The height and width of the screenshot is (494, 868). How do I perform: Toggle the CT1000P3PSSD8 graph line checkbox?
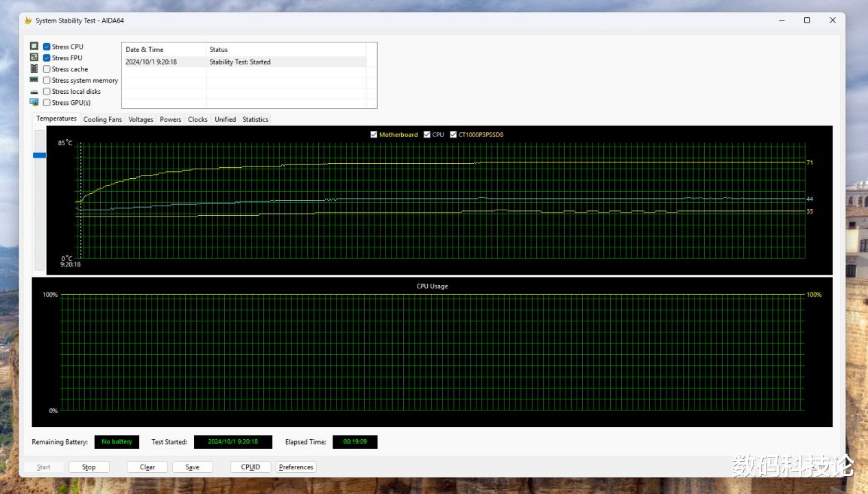tap(453, 134)
